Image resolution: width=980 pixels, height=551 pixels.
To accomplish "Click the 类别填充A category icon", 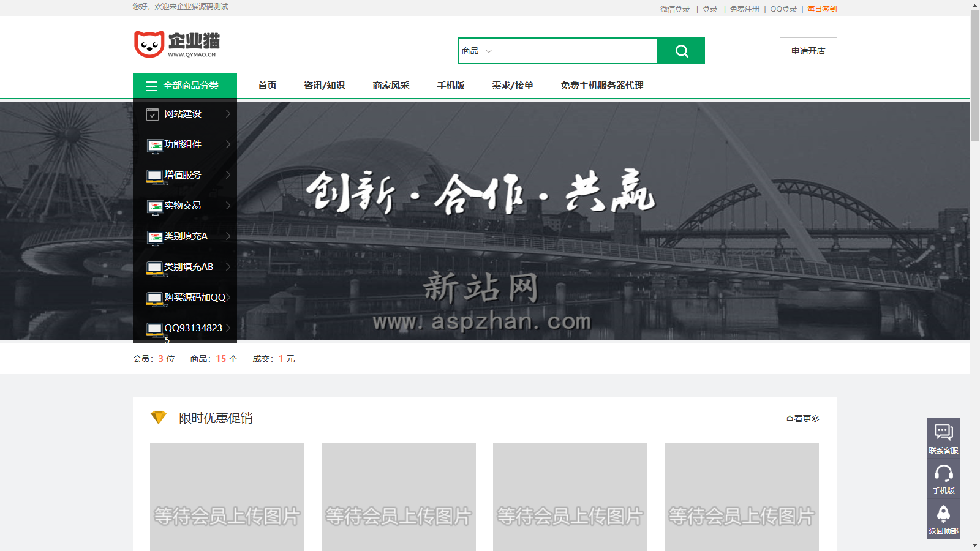I will tap(154, 237).
